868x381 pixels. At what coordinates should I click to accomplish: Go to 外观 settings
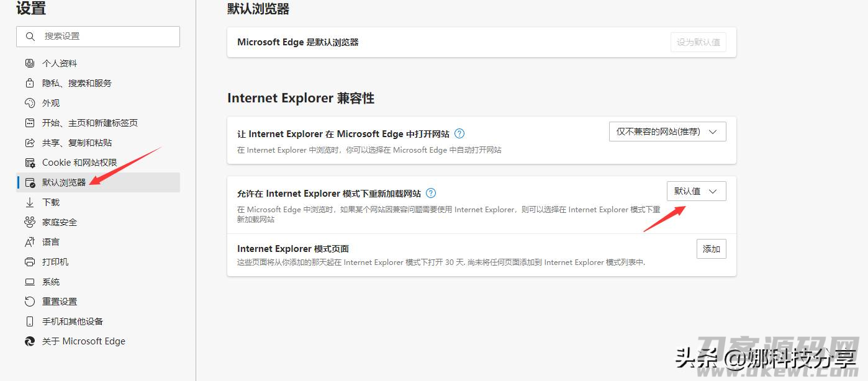[x=98, y=103]
